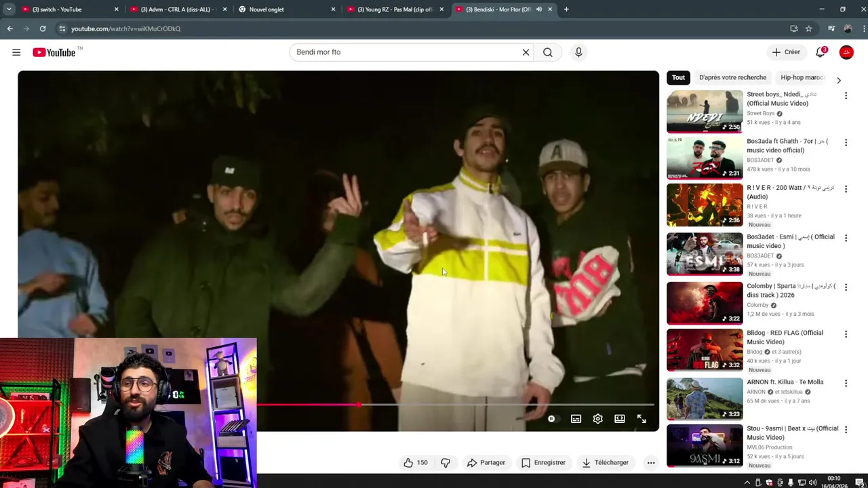Image resolution: width=868 pixels, height=488 pixels.
Task: Open the Street Boys channel name
Action: [x=760, y=113]
